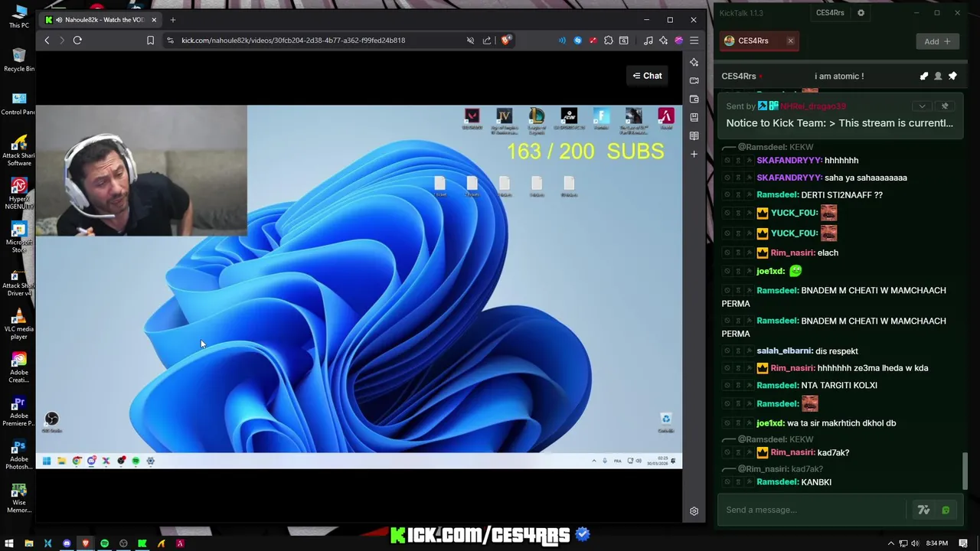Toggle the muted speaker icon in address bar
The image size is (980, 551).
(470, 41)
